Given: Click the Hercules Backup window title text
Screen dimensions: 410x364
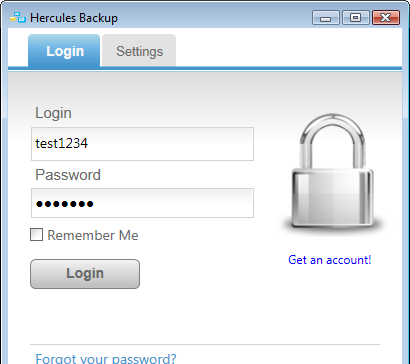Looking at the screenshot, I should point(74,18).
